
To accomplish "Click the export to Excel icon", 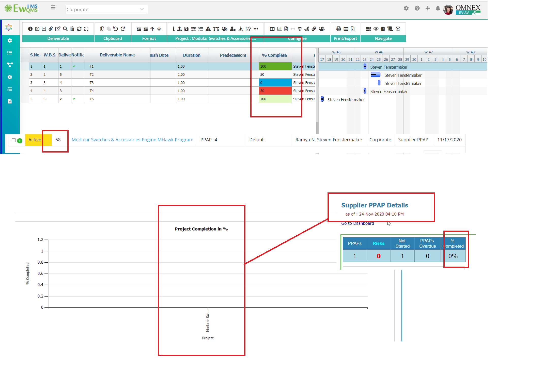I will coord(353,29).
